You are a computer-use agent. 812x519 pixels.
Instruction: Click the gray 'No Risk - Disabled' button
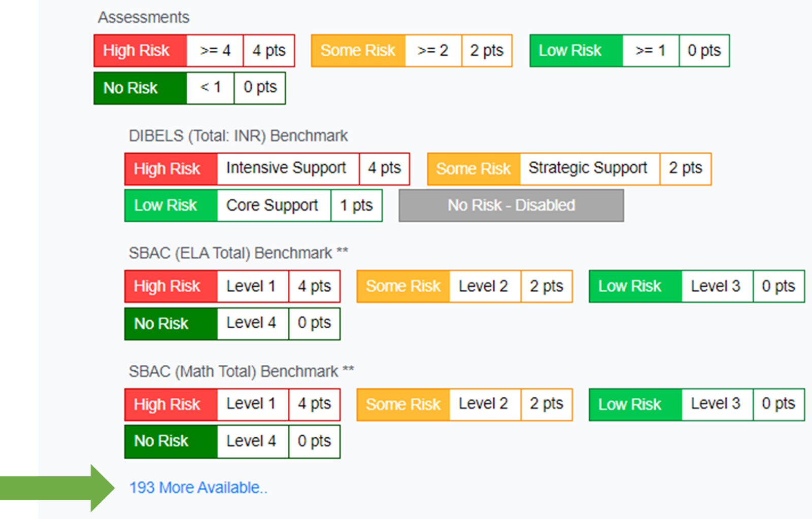tap(511, 205)
